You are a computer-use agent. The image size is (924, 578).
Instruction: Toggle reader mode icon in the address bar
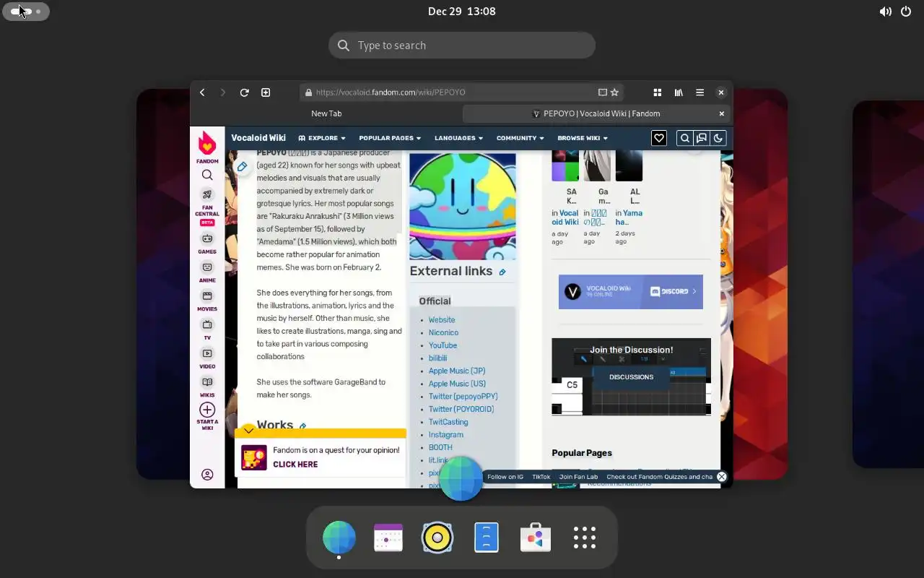click(x=602, y=92)
